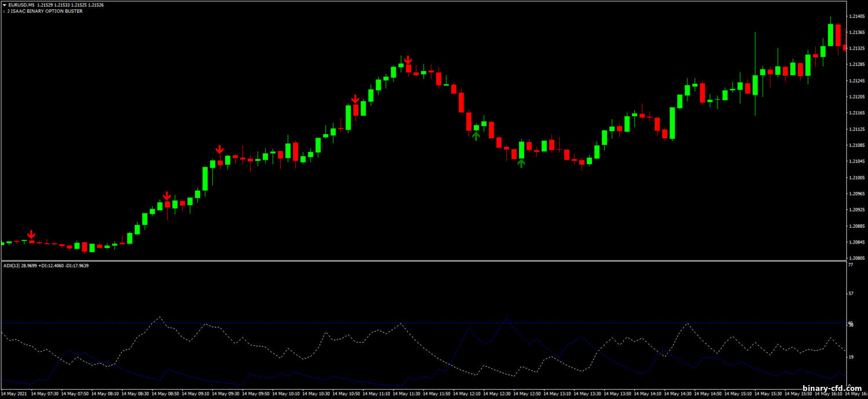Click the 14 May 11:30 time label
868x399 pixels.
click(406, 394)
